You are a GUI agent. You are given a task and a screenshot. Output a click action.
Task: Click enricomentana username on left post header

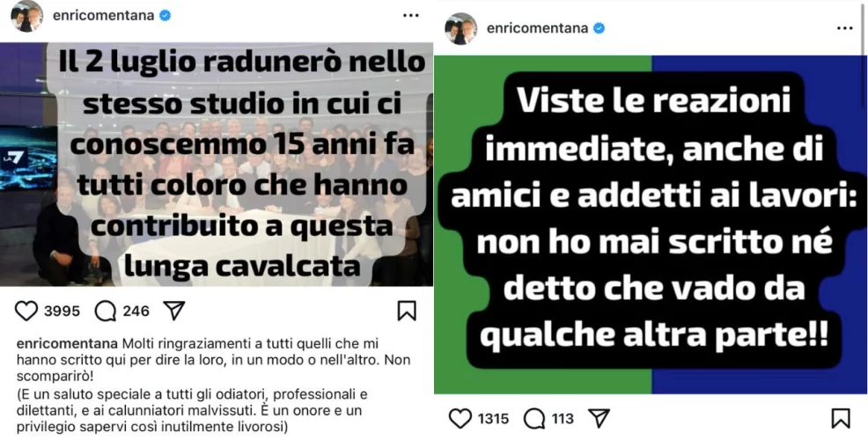[x=104, y=16]
